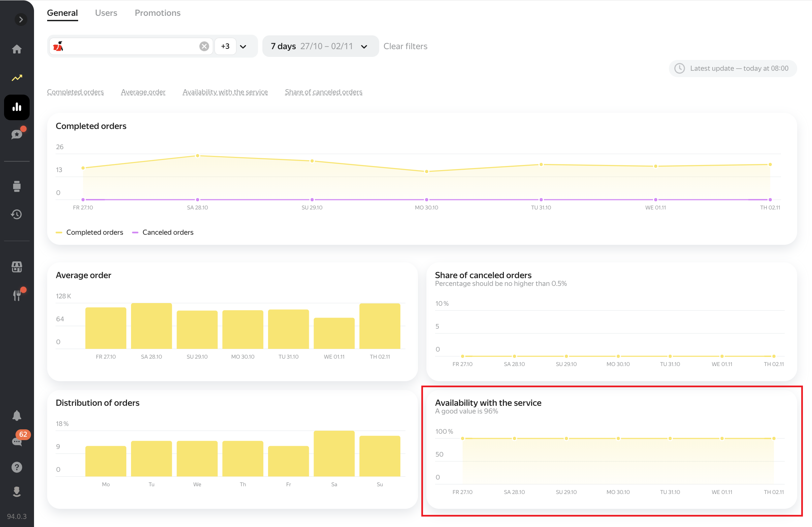Image resolution: width=812 pixels, height=527 pixels.
Task: Click Clear filters
Action: (x=405, y=46)
